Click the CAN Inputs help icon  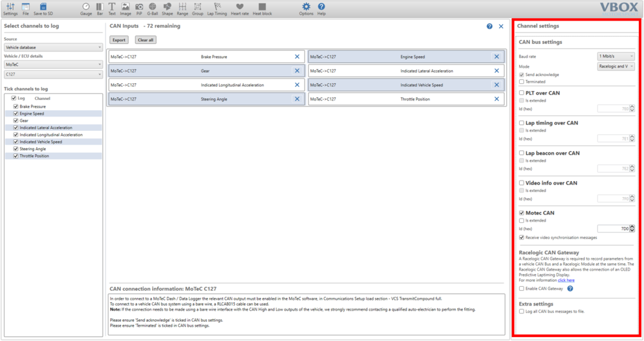tap(489, 26)
